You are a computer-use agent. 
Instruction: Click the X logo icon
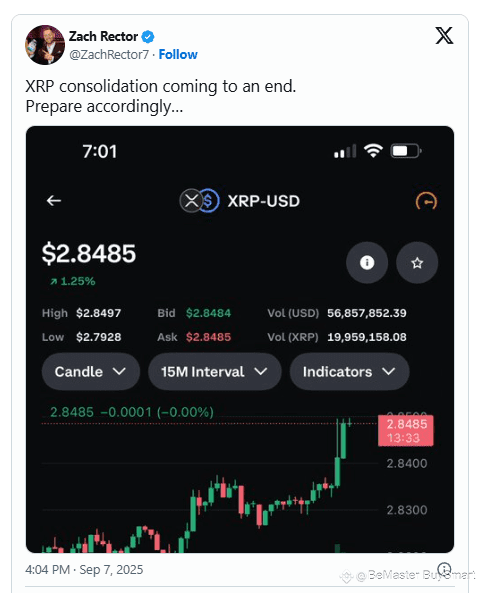tap(444, 36)
